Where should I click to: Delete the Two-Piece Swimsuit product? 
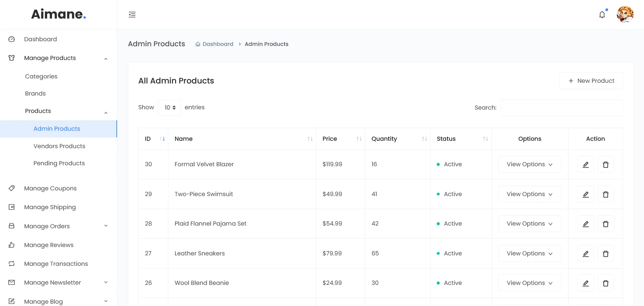pos(606,194)
